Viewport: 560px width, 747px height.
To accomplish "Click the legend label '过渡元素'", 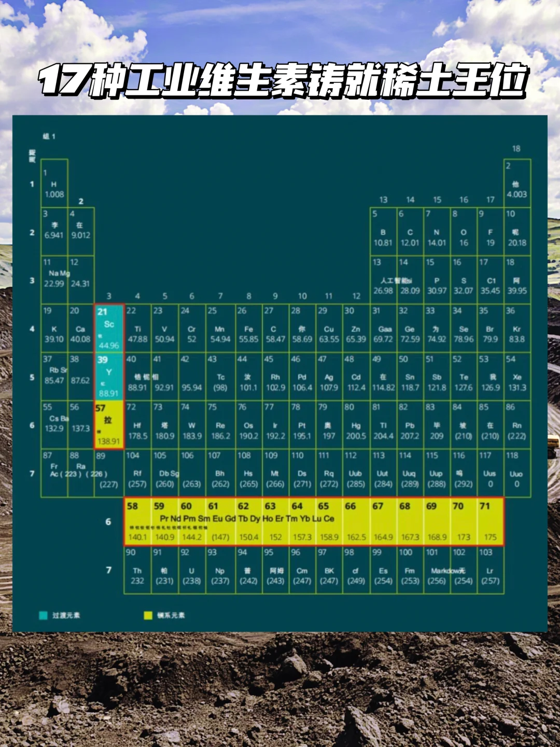I will point(66,615).
